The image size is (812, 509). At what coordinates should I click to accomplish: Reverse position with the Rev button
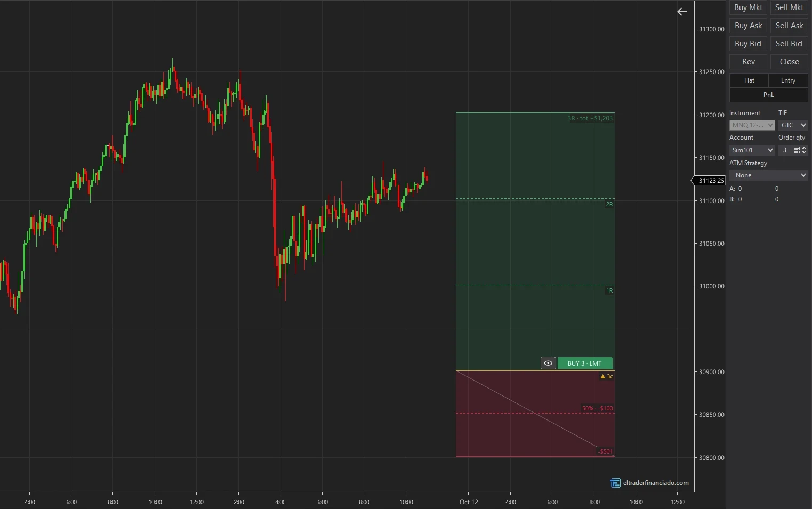(748, 62)
